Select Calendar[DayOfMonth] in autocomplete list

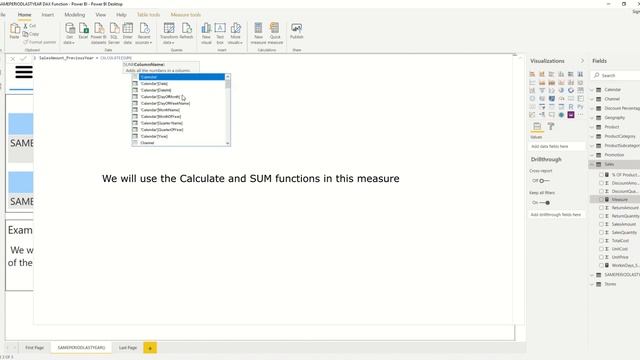click(160, 97)
